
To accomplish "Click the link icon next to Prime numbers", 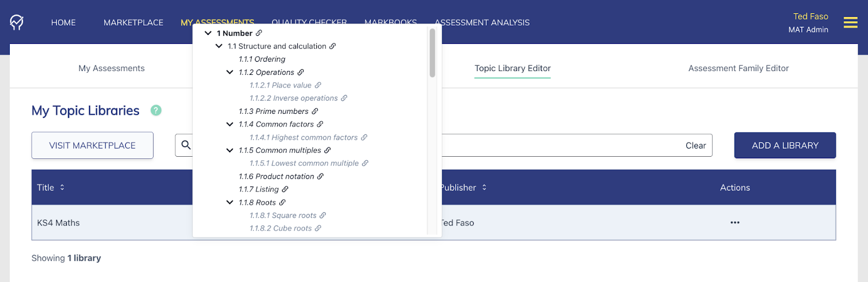I will click(315, 111).
